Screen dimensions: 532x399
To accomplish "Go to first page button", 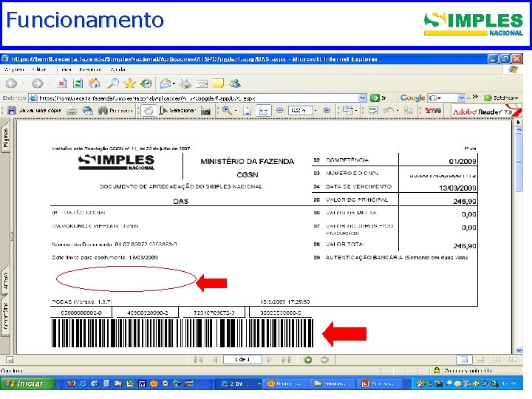I will pos(198,360).
